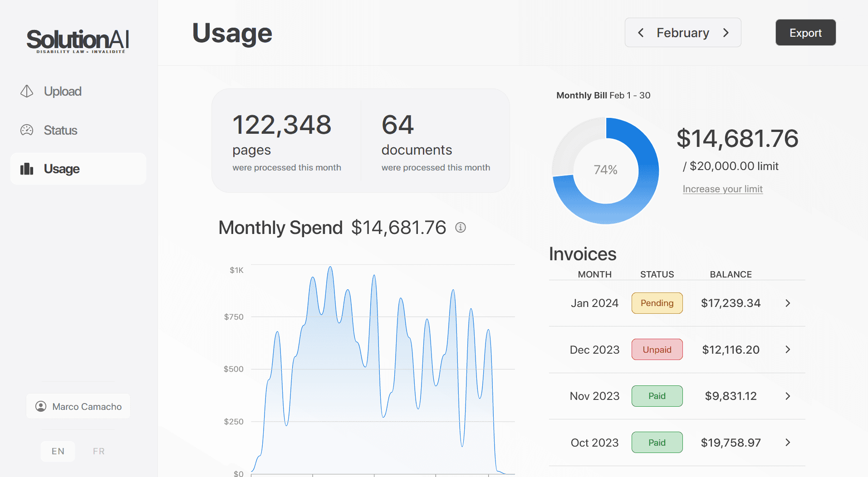Go to previous month with left chevron
The height and width of the screenshot is (477, 868).
641,33
